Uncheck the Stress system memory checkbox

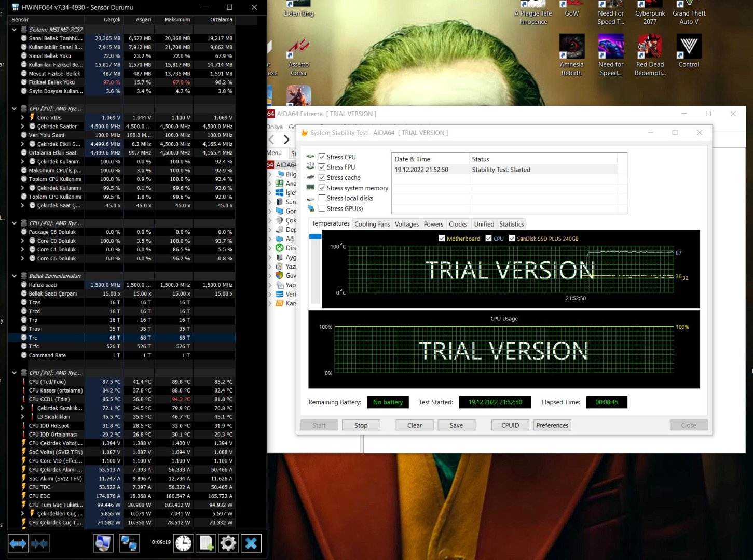click(x=322, y=188)
